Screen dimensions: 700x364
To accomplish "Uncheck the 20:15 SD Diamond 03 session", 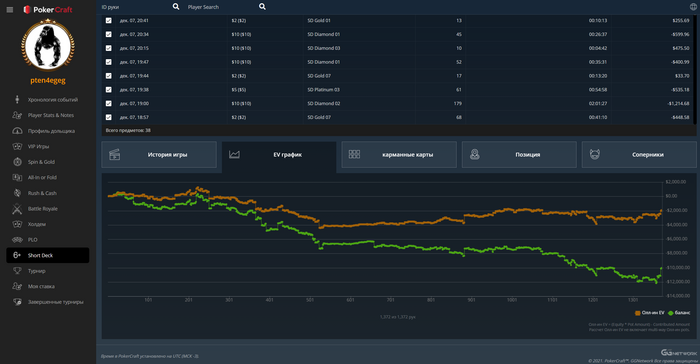I will (x=108, y=48).
